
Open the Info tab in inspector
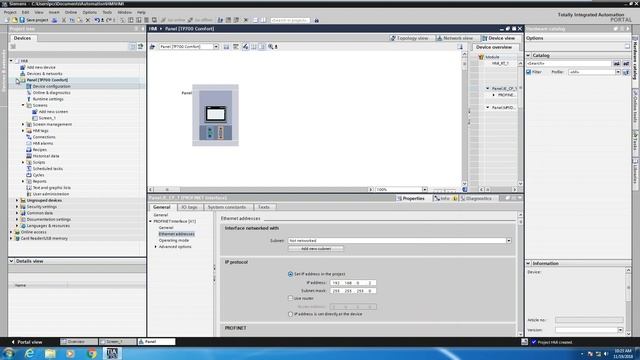445,198
